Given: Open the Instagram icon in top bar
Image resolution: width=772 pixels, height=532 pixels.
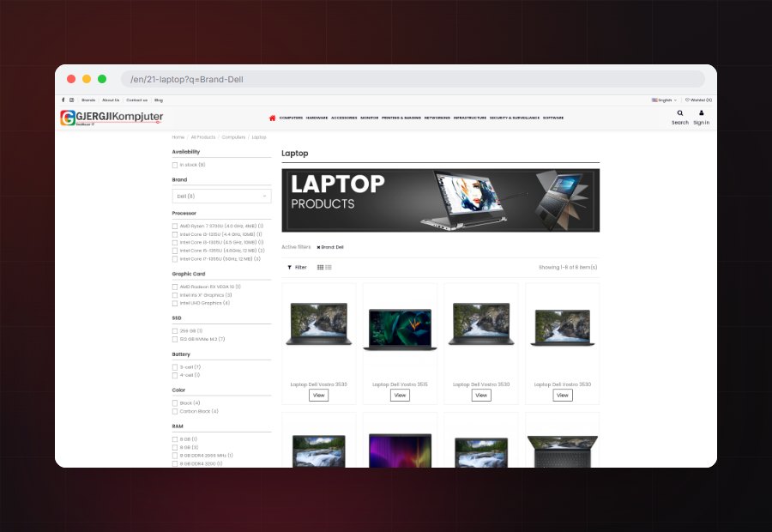Looking at the screenshot, I should (x=72, y=100).
